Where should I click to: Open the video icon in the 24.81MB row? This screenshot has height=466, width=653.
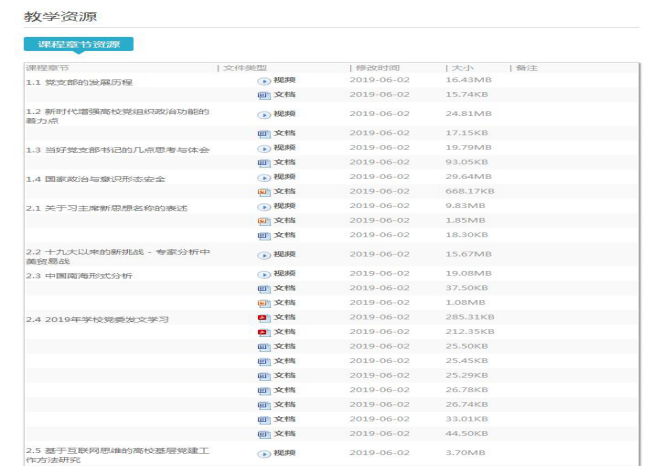264,115
